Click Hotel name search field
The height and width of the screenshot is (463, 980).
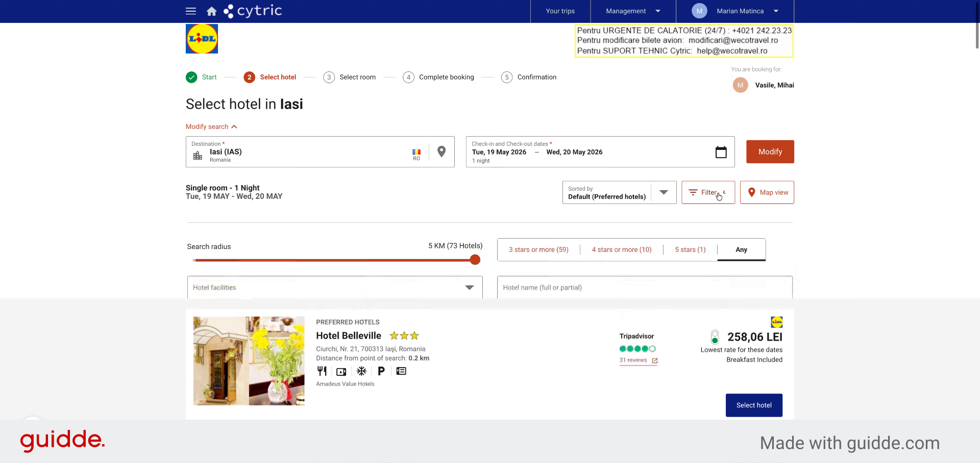point(645,288)
